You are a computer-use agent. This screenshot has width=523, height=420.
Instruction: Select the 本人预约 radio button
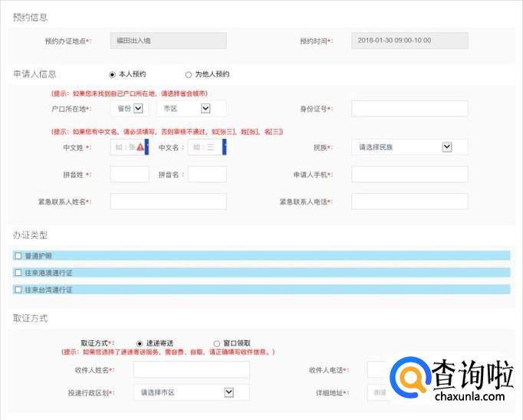pos(113,74)
